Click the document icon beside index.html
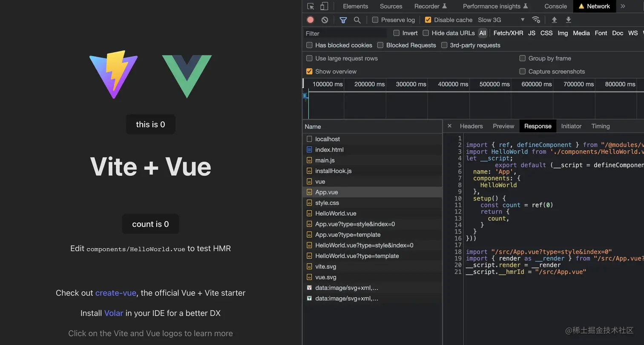 point(310,150)
